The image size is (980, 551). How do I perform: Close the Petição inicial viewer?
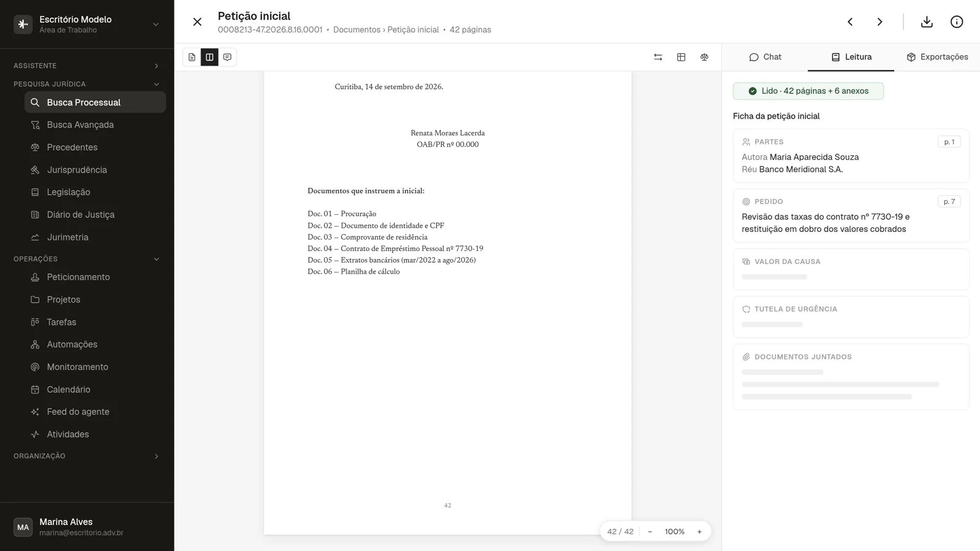[x=197, y=22]
